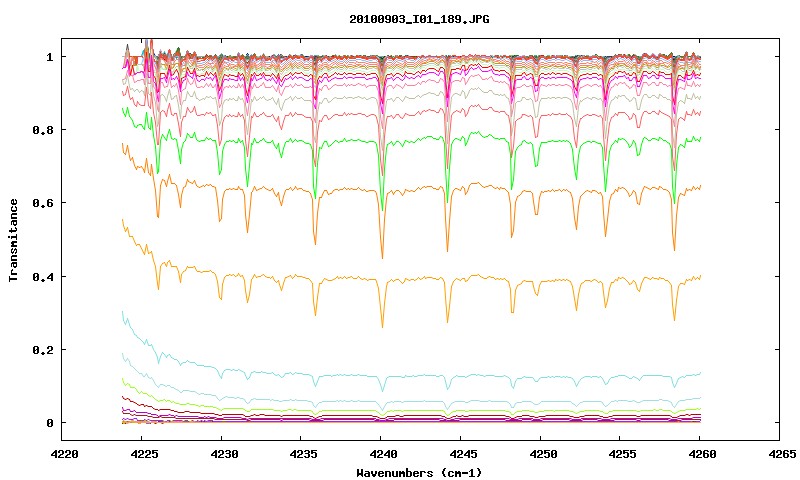Click the x-axis tick label 4225
The image size is (800, 480).
[144, 454]
